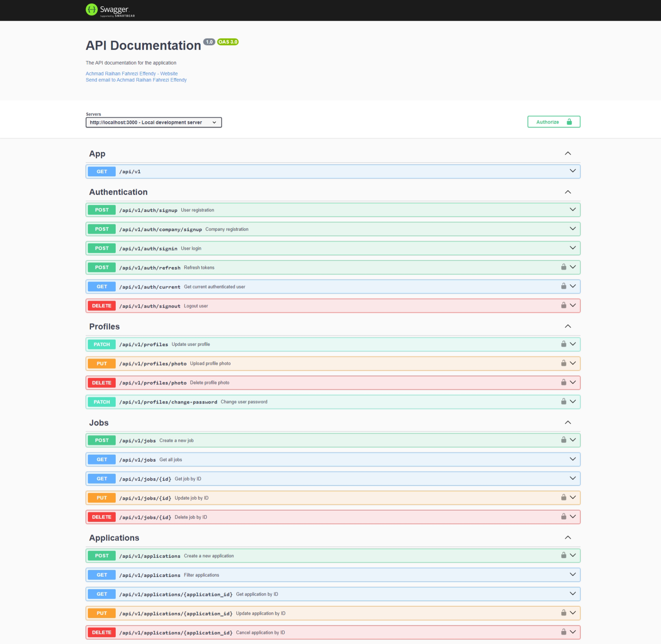Image resolution: width=661 pixels, height=644 pixels.
Task: Click lock icon on auth/current row
Action: pyautogui.click(x=563, y=286)
